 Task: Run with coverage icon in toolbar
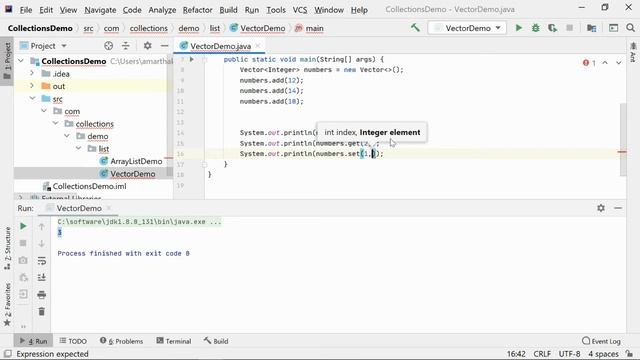coord(552,28)
